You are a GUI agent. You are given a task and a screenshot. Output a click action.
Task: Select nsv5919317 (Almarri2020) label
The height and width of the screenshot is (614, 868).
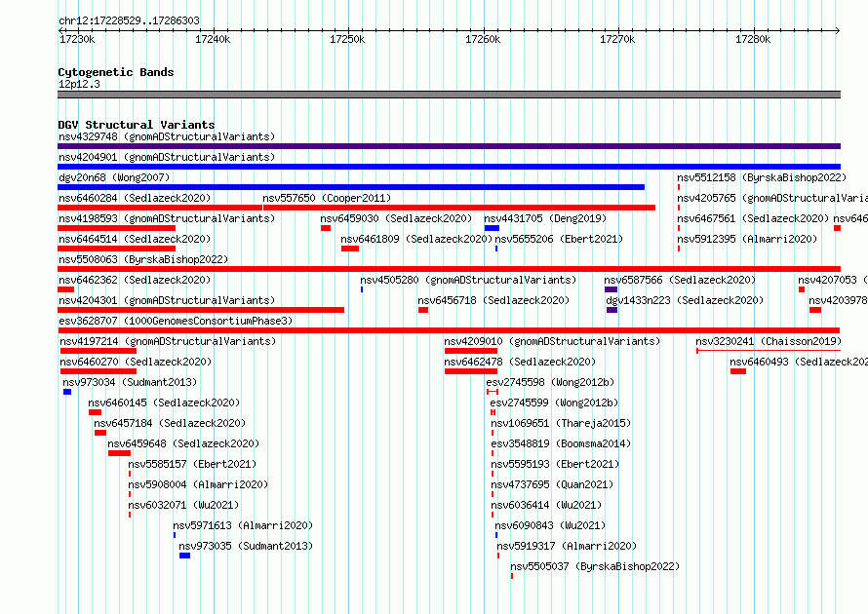(567, 546)
